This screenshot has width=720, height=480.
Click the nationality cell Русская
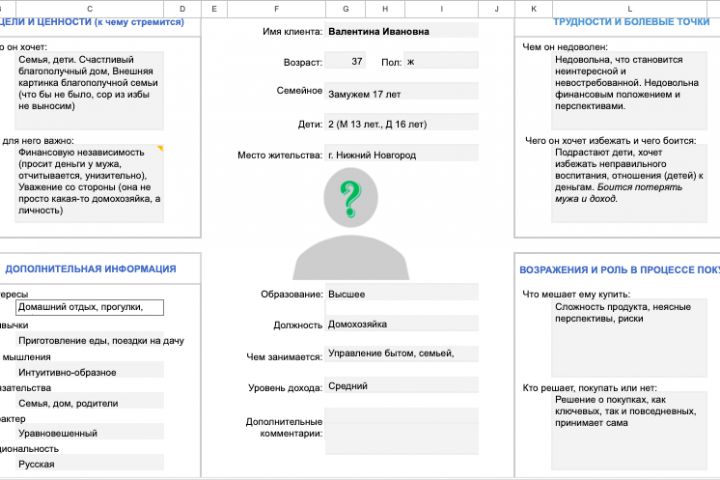click(x=90, y=463)
